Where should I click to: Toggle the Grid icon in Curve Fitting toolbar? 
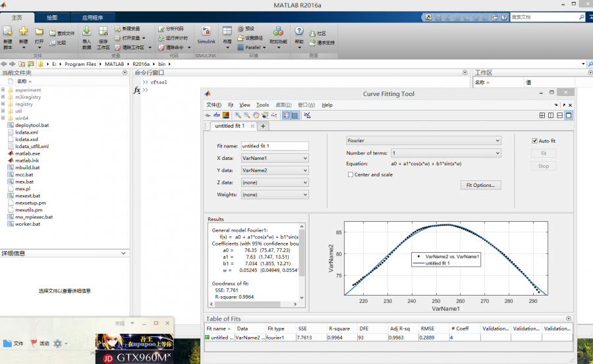tap(295, 115)
